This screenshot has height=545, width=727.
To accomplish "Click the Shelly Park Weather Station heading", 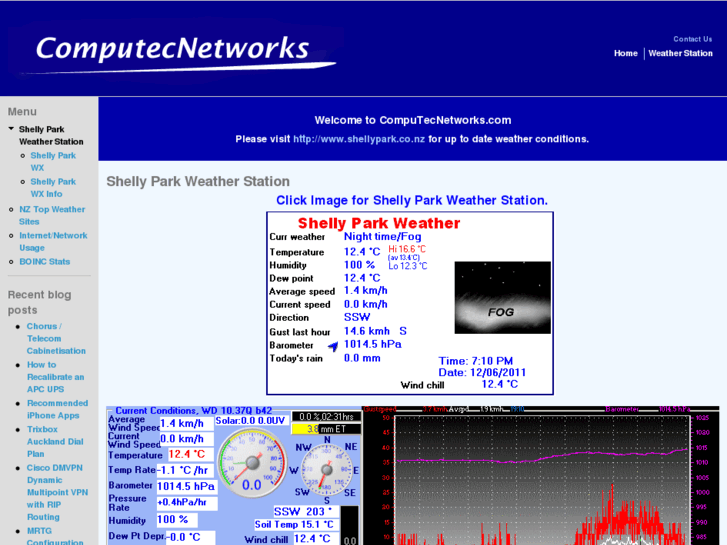I will click(198, 181).
